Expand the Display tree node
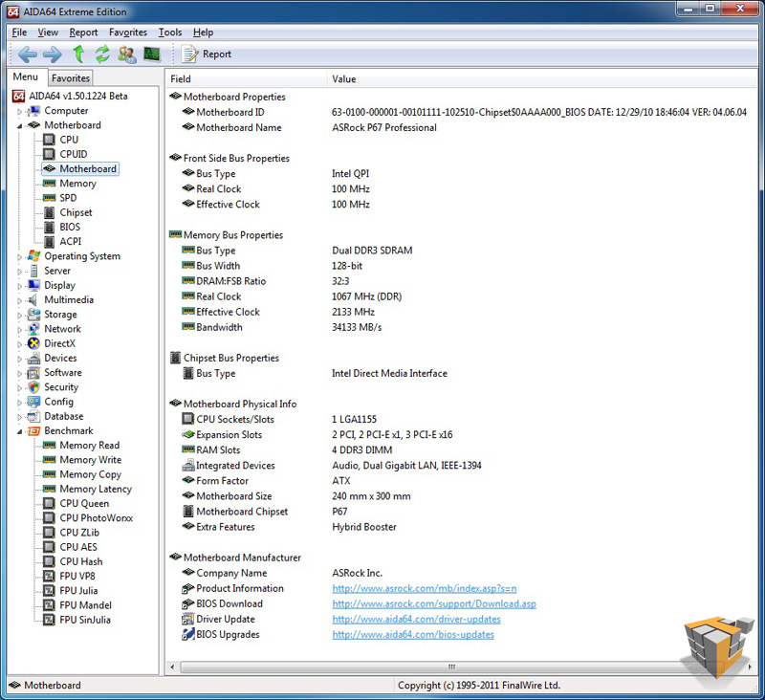The width and height of the screenshot is (765, 700). click(x=19, y=286)
